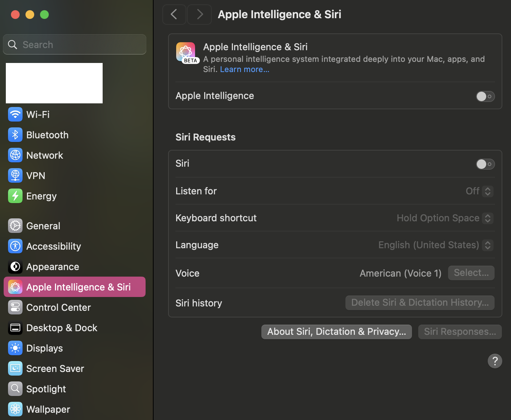Image resolution: width=511 pixels, height=420 pixels.
Task: Open the Displays sun icon
Action: (x=15, y=348)
